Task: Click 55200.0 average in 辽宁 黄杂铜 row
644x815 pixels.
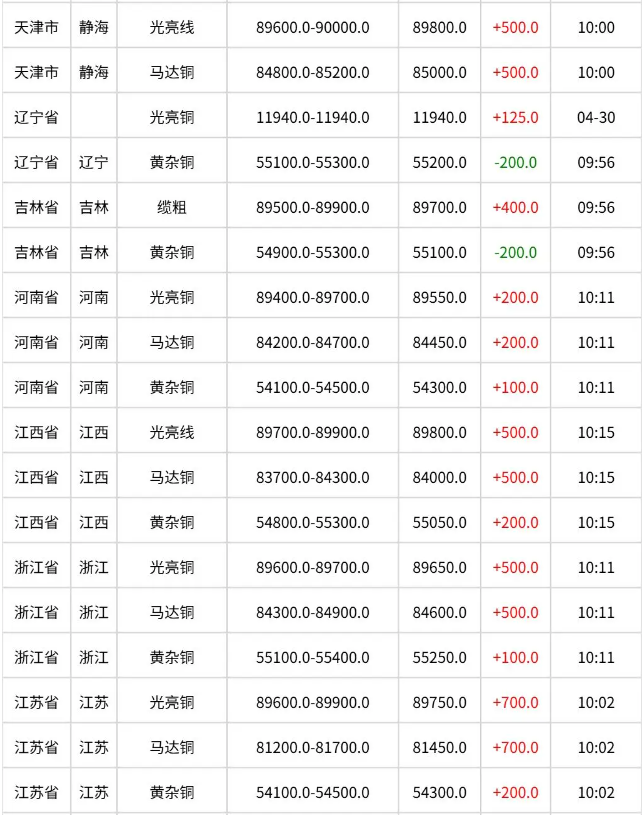Action: click(439, 163)
